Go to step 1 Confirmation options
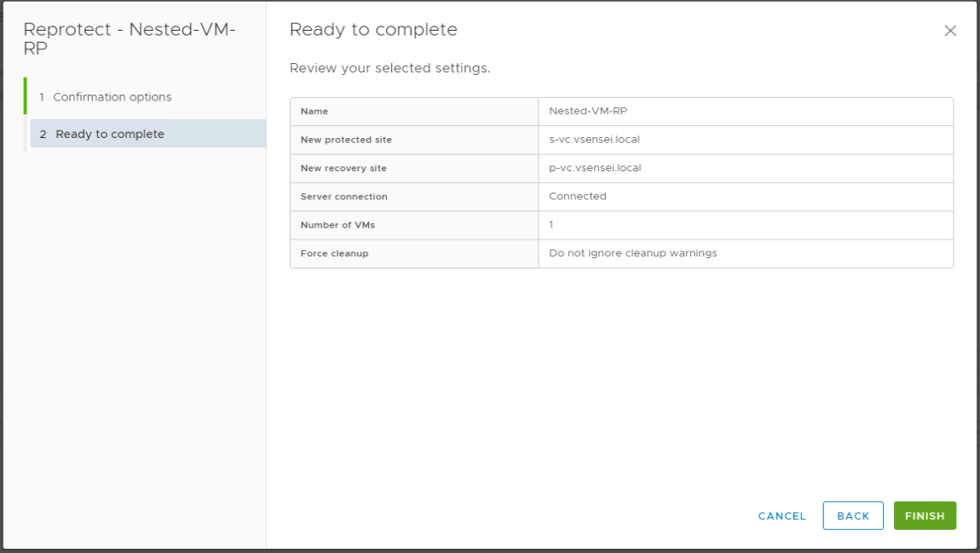Image resolution: width=980 pixels, height=553 pixels. [112, 97]
